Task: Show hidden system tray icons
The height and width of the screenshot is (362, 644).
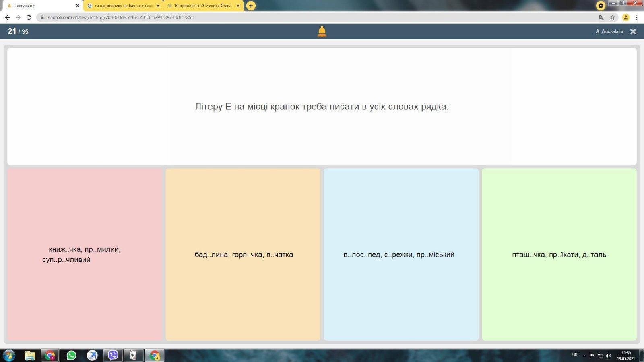Action: 584,356
